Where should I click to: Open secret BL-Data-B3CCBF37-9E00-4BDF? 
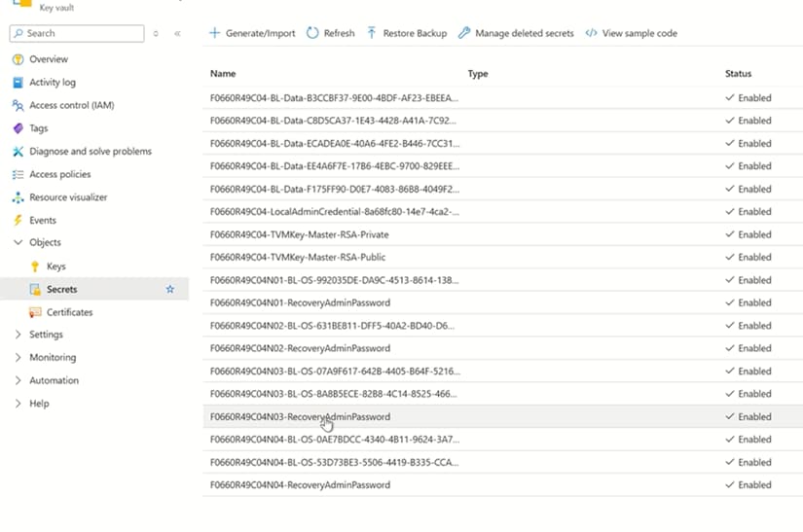tap(334, 97)
